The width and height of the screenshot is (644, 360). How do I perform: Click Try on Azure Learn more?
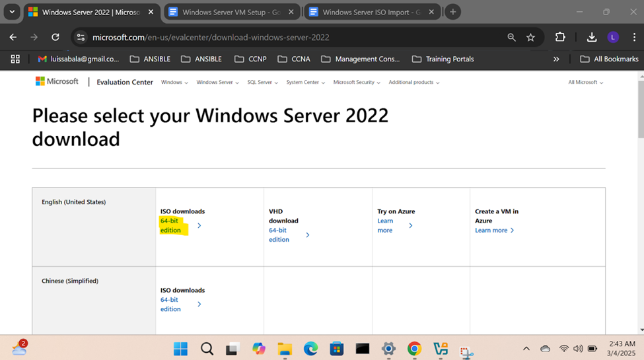[395, 226]
